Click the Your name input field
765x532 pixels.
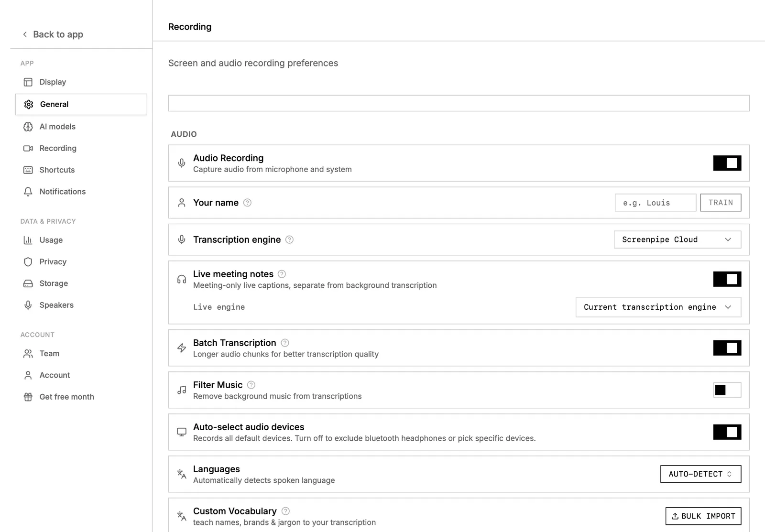click(x=656, y=203)
